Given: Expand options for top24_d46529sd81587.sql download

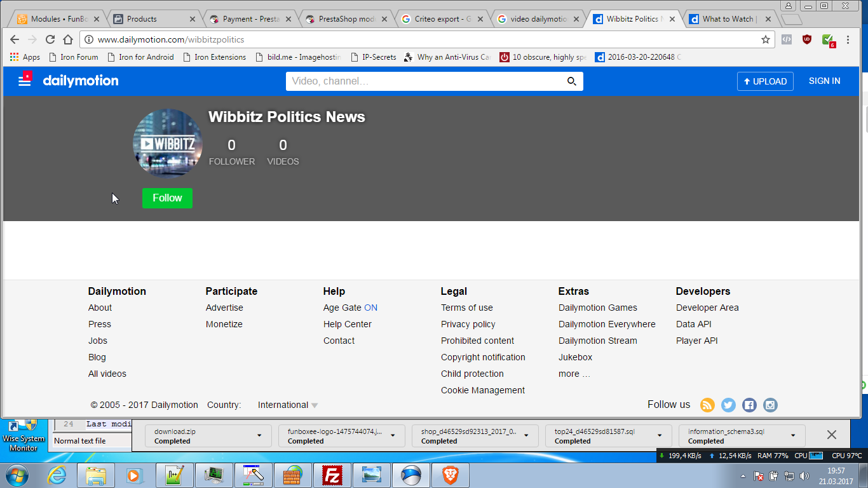Looking at the screenshot, I should point(660,436).
